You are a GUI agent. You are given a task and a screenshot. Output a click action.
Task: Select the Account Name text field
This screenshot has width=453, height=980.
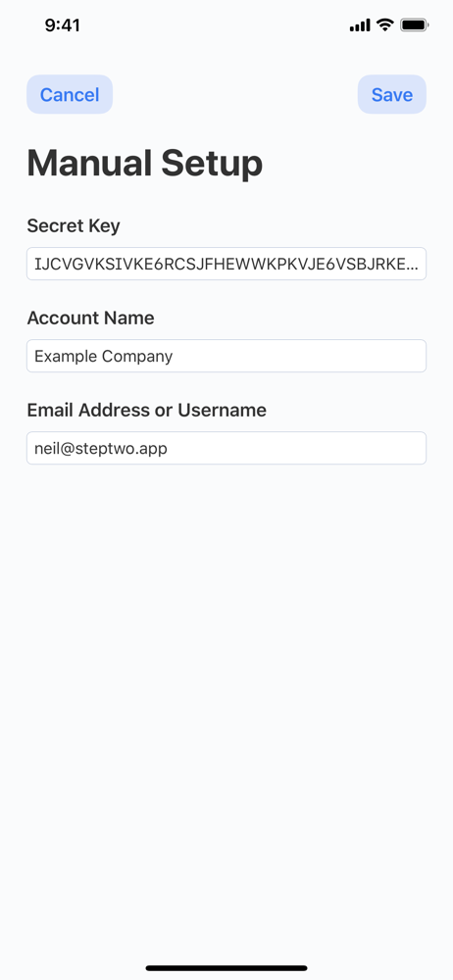(226, 356)
